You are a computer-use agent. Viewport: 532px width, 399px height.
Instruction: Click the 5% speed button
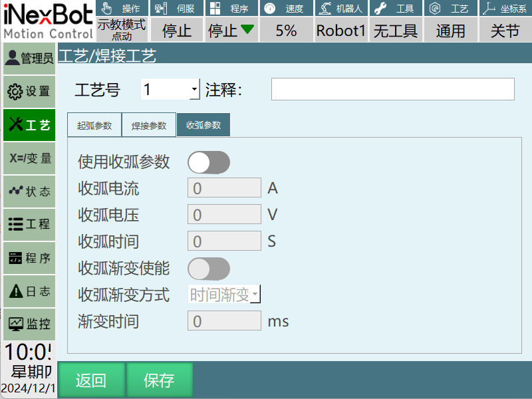coord(286,31)
